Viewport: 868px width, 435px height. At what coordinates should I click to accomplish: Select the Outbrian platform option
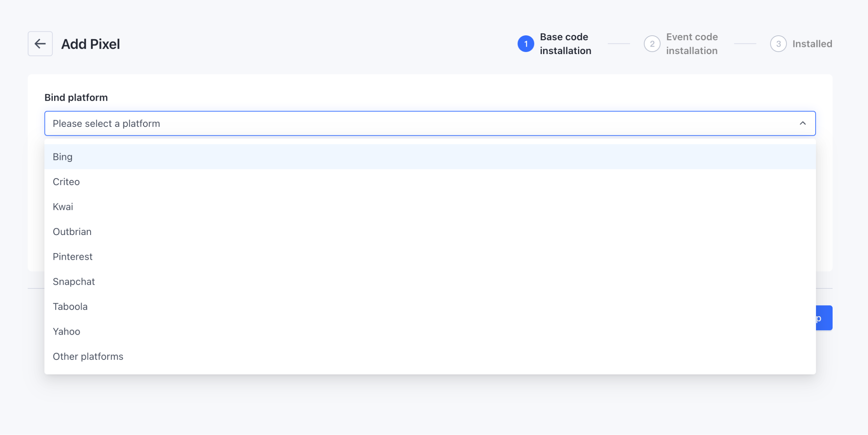coord(72,232)
